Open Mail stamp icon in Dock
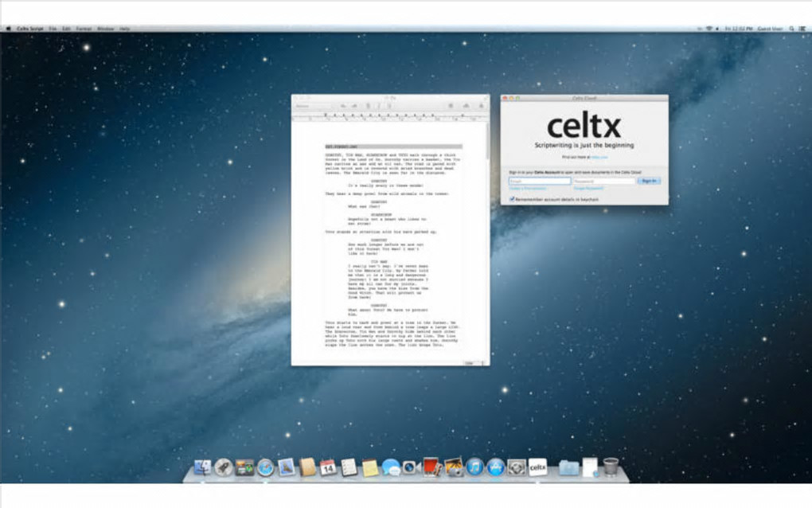 [x=287, y=467]
